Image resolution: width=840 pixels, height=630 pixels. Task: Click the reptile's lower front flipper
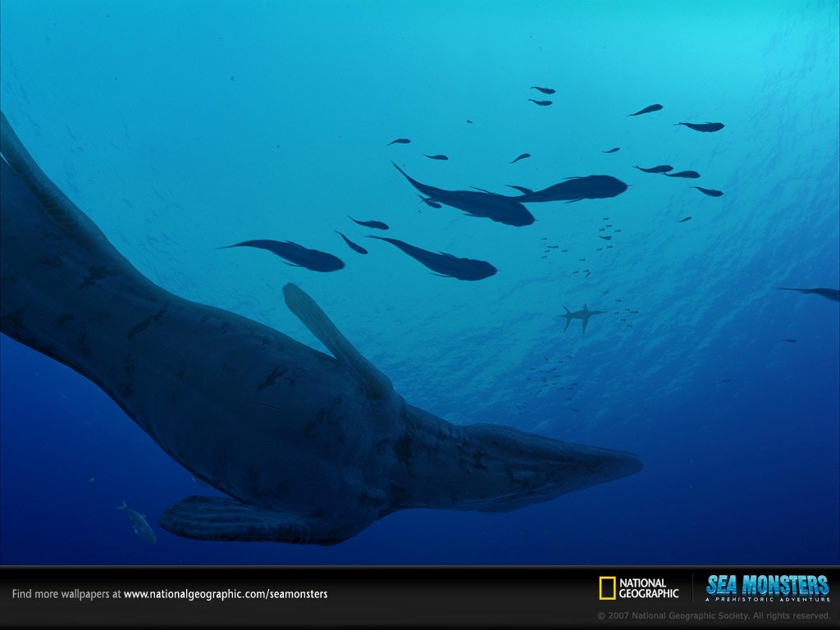(x=221, y=521)
